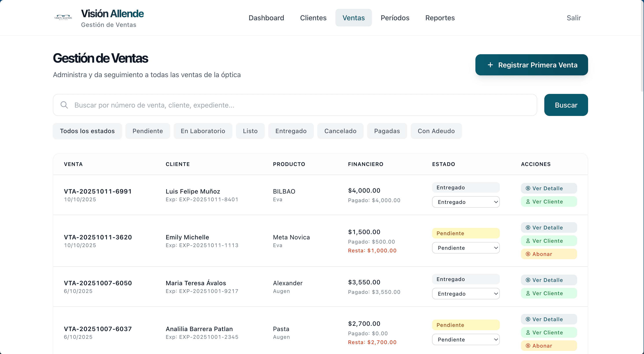Open the status dropdown for Luis Felipe Muñoz
The width and height of the screenshot is (644, 354).
click(466, 202)
